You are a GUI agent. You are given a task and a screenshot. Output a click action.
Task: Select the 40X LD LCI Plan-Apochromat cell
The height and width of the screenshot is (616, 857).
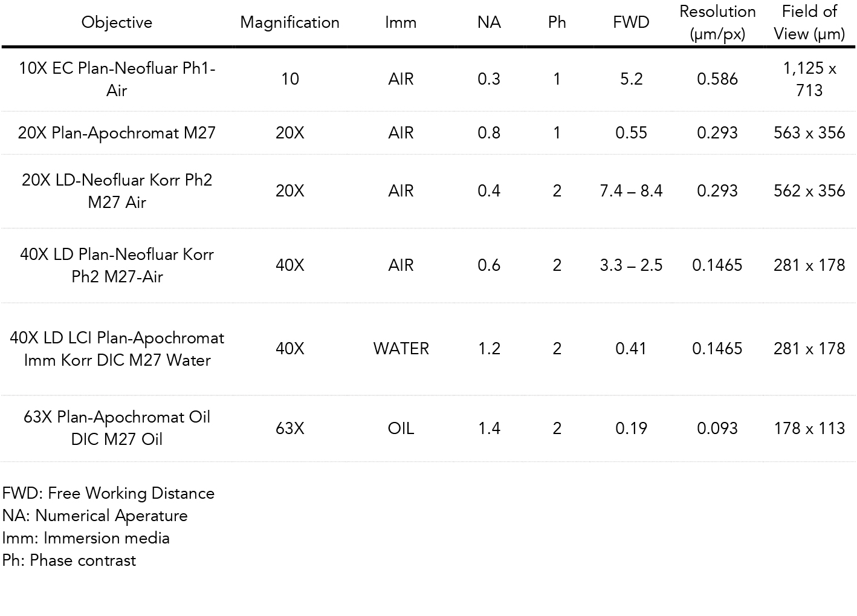tap(117, 349)
